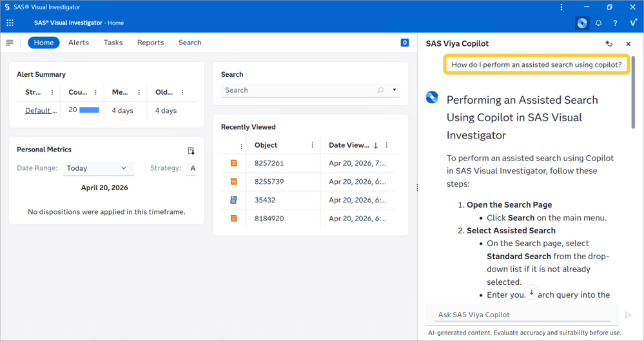Viewport: 644px width, 341px height.
Task: Jump to the bottom of Copilot chat
Action: coord(531,292)
